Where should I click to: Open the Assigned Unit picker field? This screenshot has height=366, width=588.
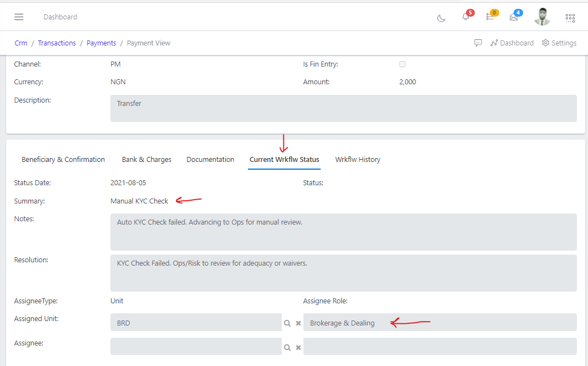(x=194, y=322)
